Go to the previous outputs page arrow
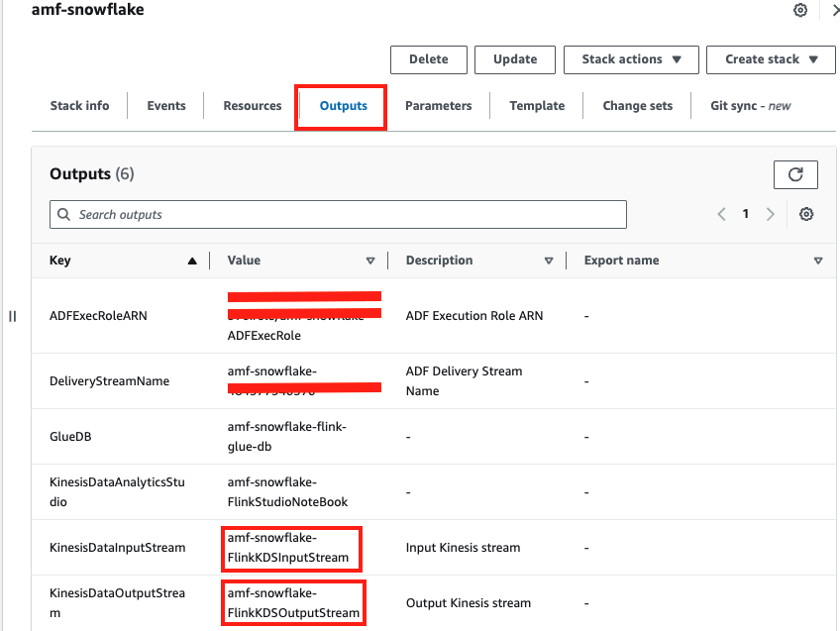 coord(722,215)
